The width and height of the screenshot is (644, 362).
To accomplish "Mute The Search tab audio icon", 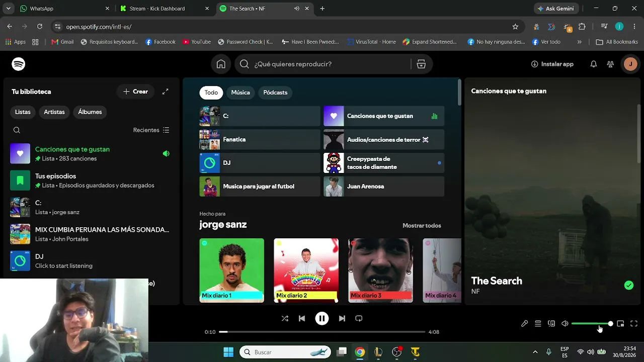I will [296, 9].
